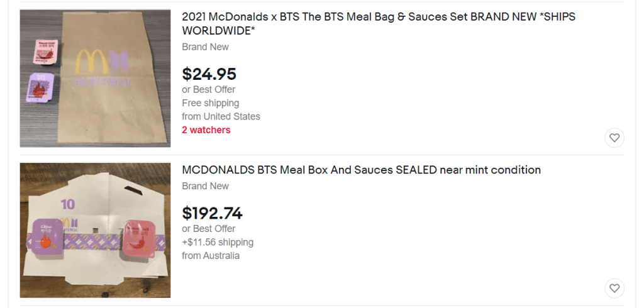644x308 pixels.
Task: Open the BTS Meal Box SEALED listing title
Action: click(361, 170)
